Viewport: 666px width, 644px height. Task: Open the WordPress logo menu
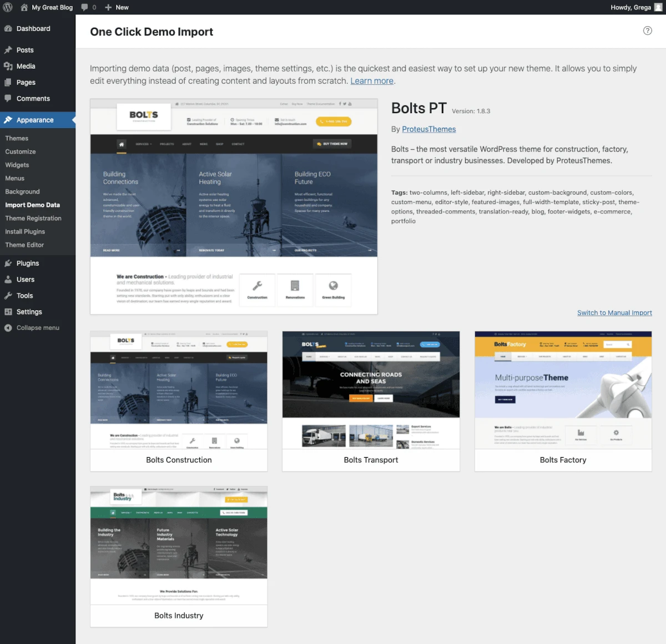click(x=8, y=7)
